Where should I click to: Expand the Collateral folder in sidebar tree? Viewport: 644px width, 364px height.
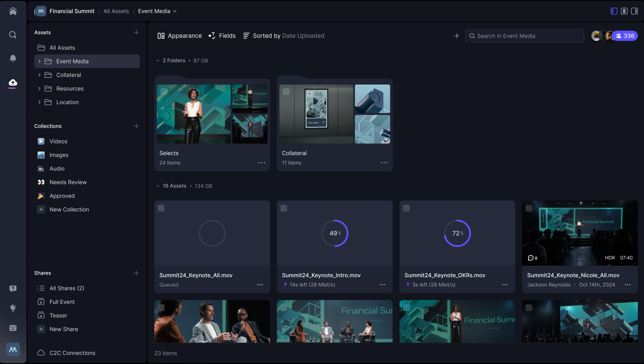tap(39, 75)
